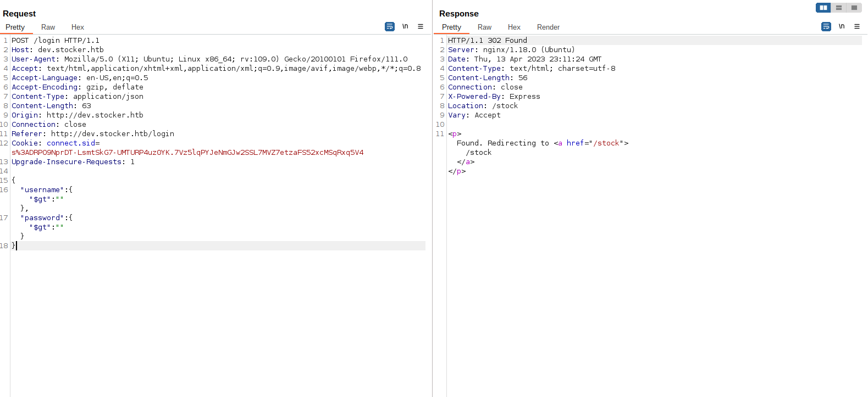Switch to the Request Pretty tab
The image size is (868, 397).
15,27
